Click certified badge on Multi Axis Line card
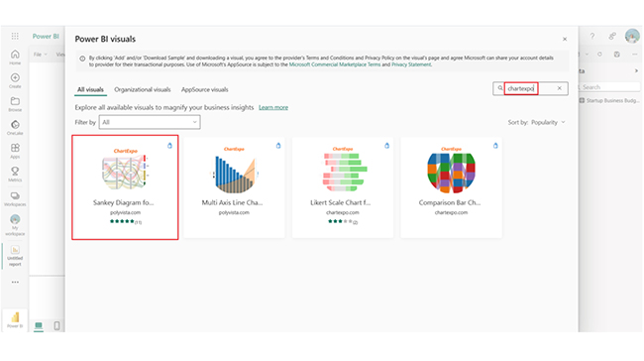This screenshot has height=361, width=644. click(x=278, y=146)
